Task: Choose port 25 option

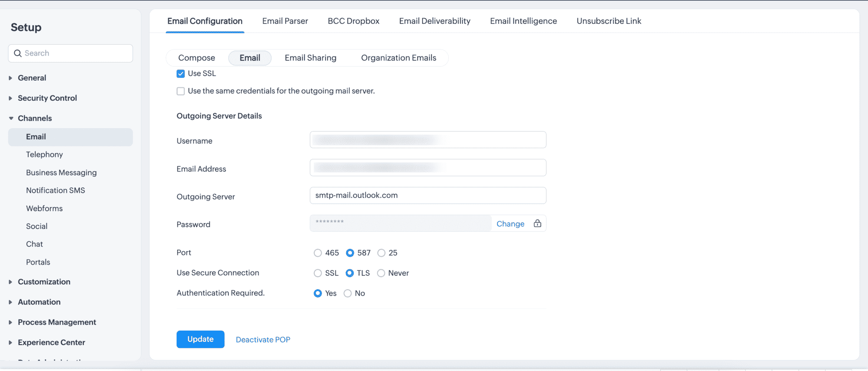Action: [381, 253]
